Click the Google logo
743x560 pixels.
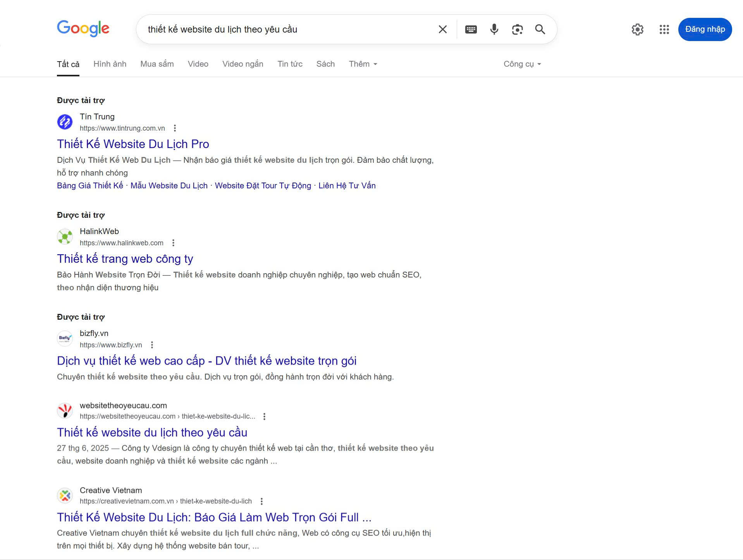pyautogui.click(x=83, y=29)
